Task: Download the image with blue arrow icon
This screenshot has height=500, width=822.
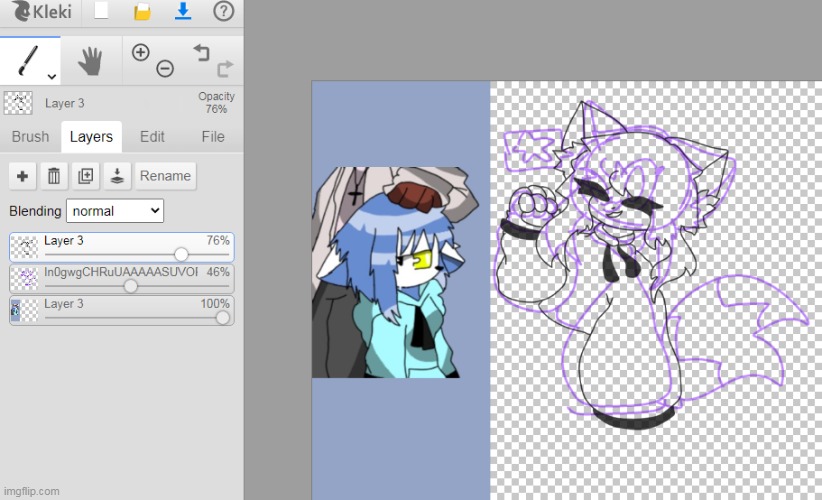Action: click(x=183, y=11)
